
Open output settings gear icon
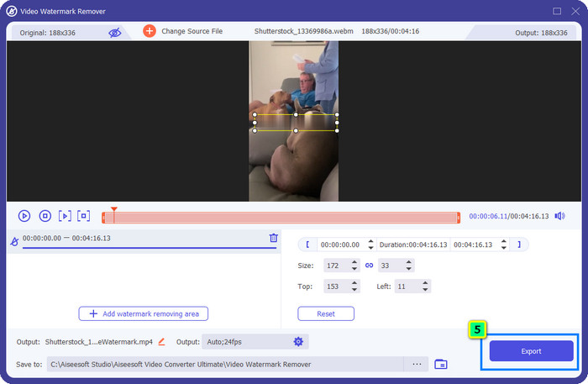297,341
